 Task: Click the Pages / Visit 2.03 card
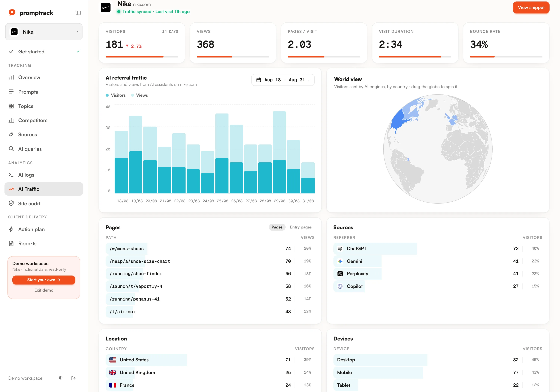[x=324, y=43]
